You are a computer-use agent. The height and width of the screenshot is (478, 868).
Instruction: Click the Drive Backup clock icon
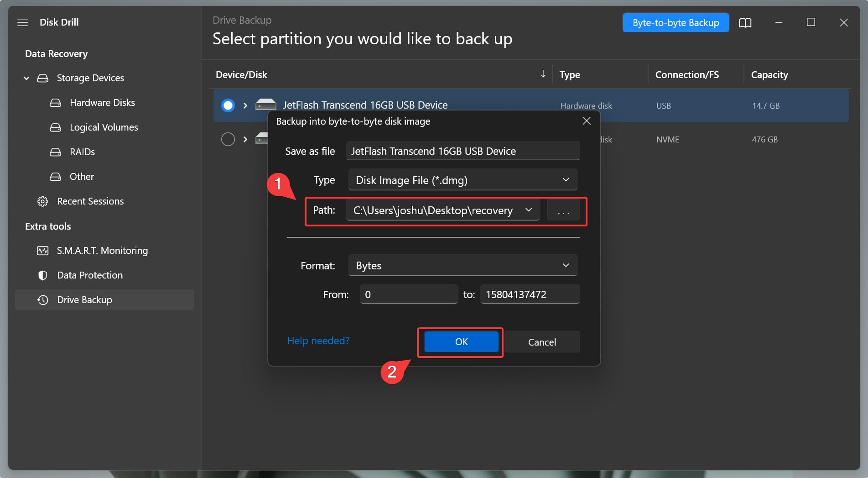42,300
